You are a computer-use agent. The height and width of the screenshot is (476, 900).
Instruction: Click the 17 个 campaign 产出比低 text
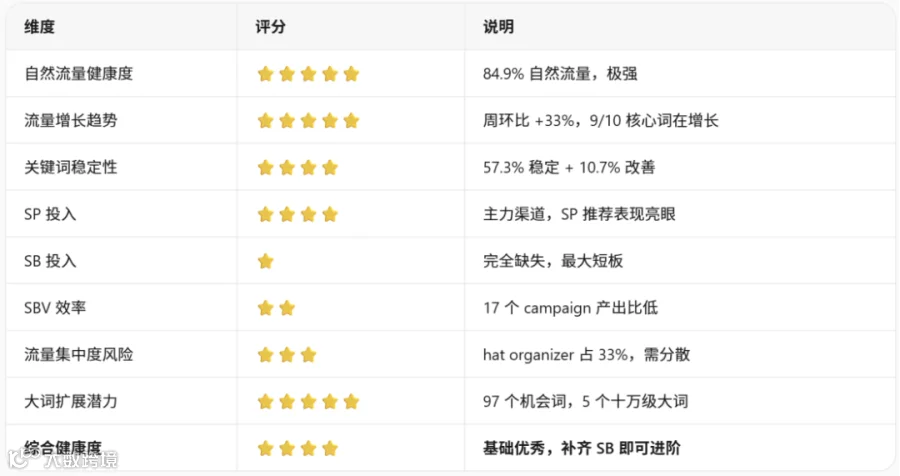(x=571, y=308)
